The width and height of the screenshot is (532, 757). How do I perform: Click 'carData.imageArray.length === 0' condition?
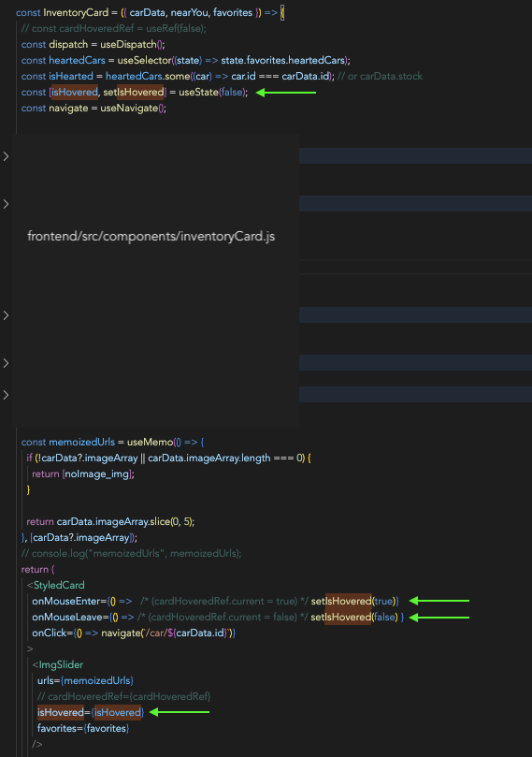[x=226, y=459]
